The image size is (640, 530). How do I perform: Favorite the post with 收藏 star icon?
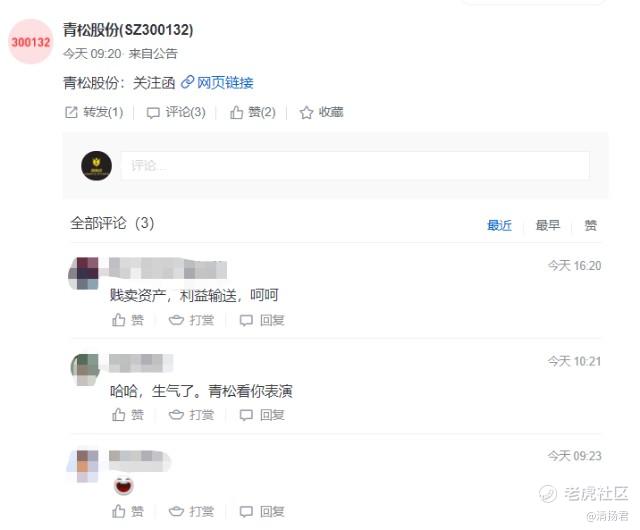306,112
